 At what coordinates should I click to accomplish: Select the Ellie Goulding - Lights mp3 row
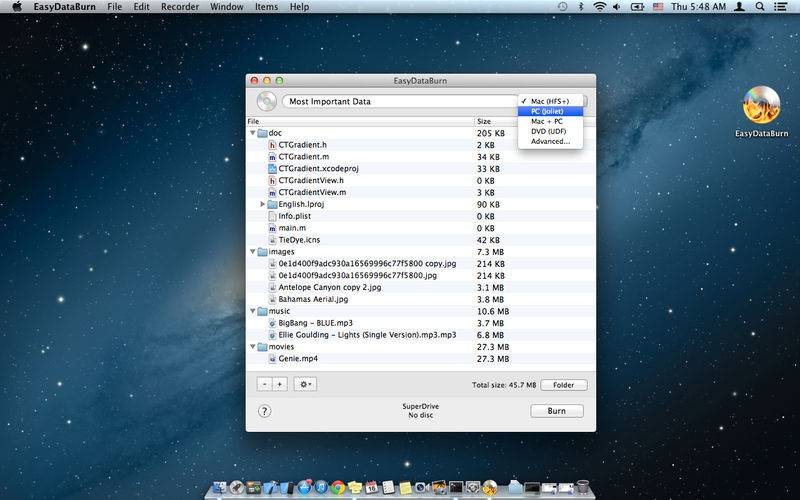[x=420, y=335]
